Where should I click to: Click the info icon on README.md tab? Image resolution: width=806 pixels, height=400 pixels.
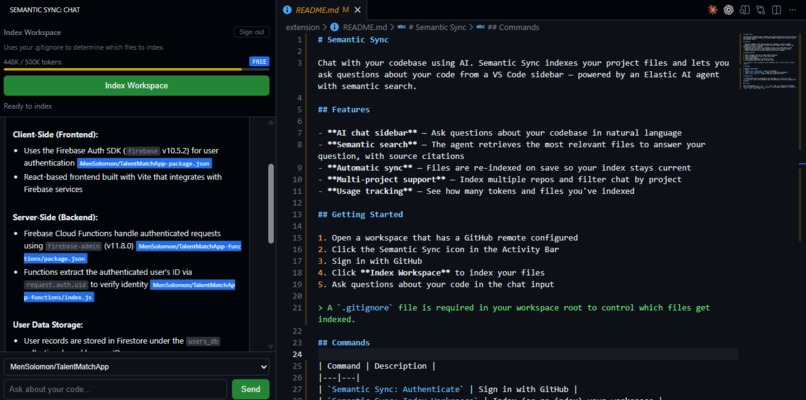pyautogui.click(x=287, y=10)
